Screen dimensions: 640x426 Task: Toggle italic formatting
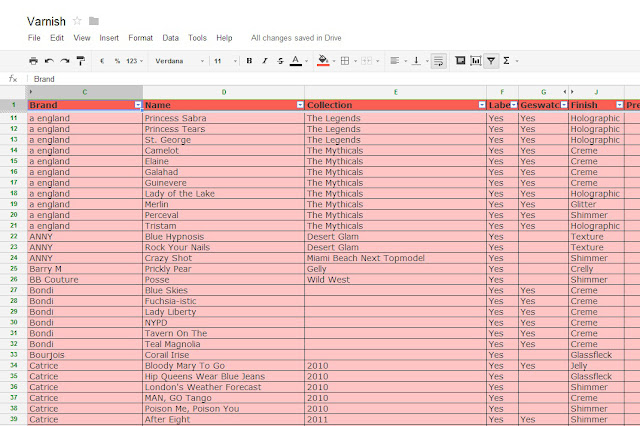click(264, 61)
